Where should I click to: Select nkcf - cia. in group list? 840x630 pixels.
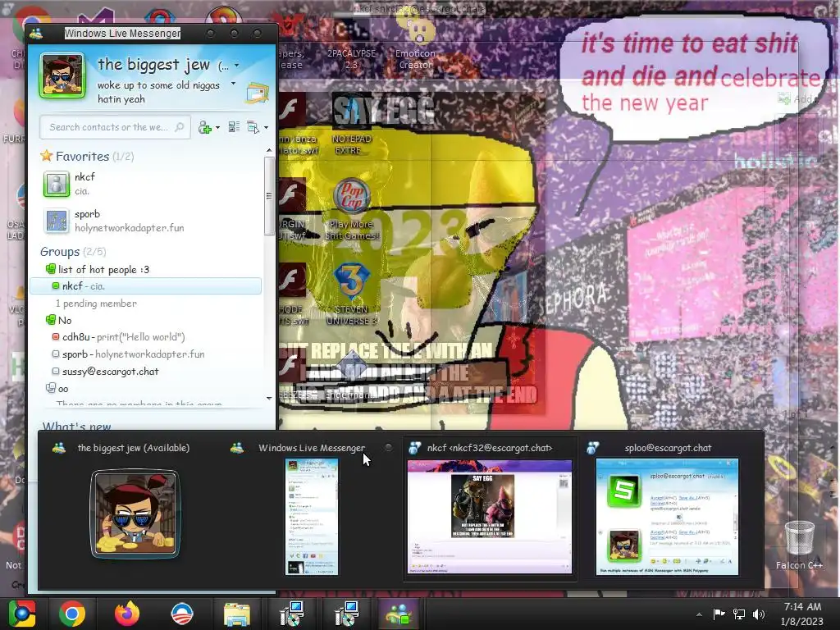pos(146,286)
